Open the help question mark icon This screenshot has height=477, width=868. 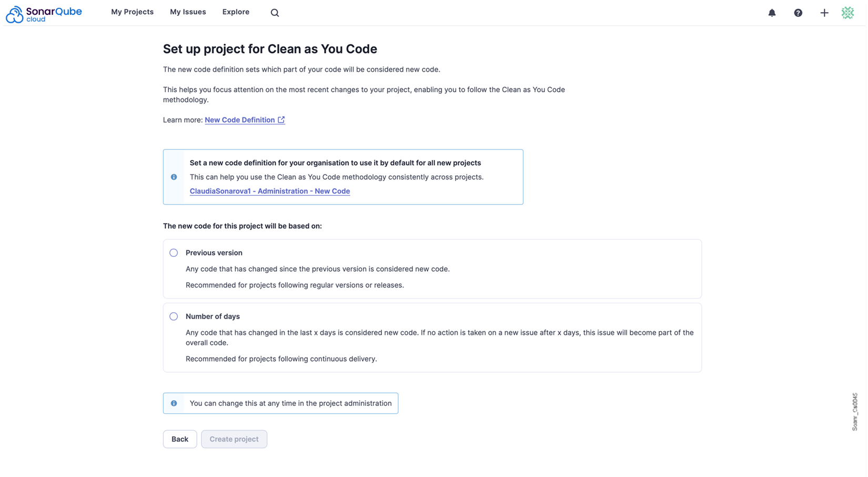coord(798,13)
